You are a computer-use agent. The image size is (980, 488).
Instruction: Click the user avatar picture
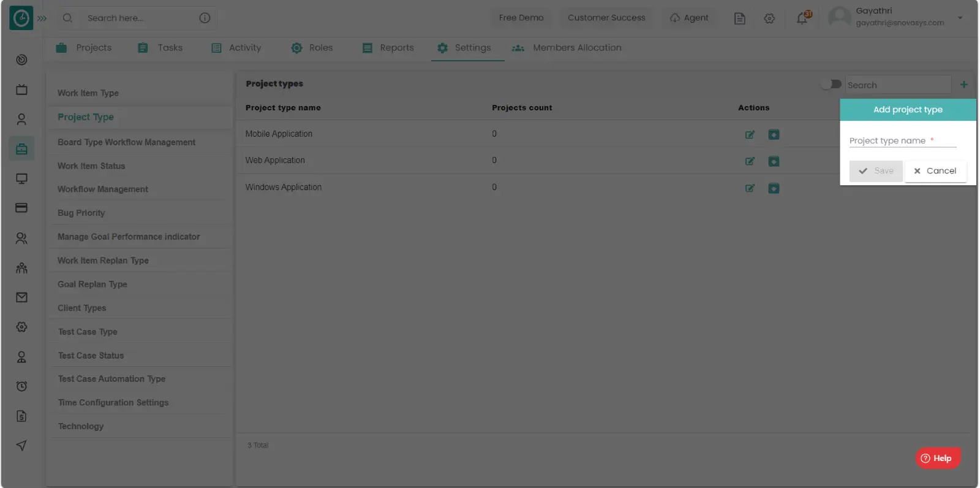point(840,17)
